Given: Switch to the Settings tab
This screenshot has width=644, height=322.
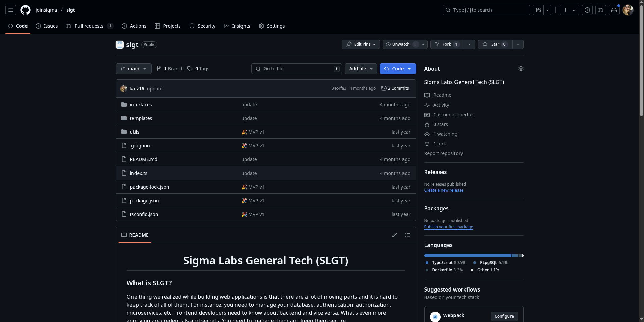Looking at the screenshot, I should click(x=272, y=26).
